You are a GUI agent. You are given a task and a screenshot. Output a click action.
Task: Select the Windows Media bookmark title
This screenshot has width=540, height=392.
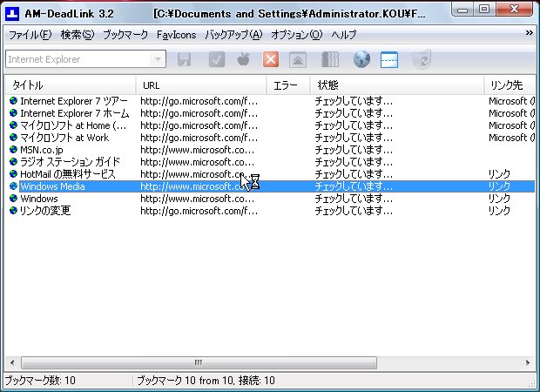click(x=52, y=186)
